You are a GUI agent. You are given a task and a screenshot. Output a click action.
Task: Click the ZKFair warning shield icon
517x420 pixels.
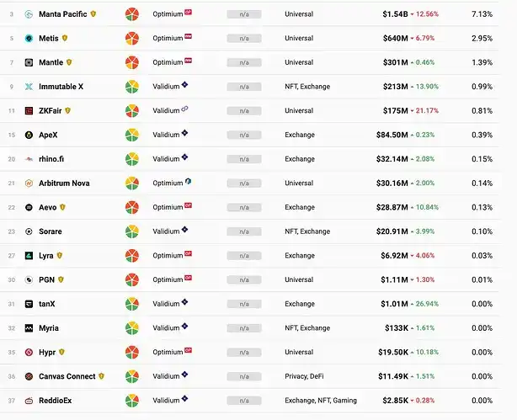tap(67, 111)
